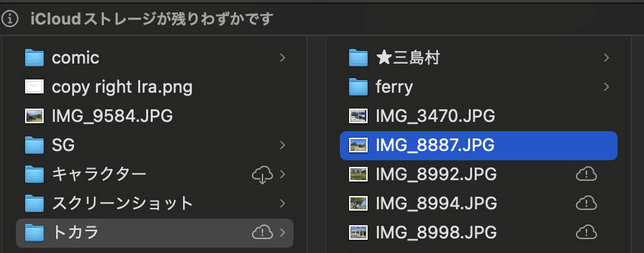The image size is (644, 253).
Task: Expand the ferry folder chevron
Action: (606, 87)
